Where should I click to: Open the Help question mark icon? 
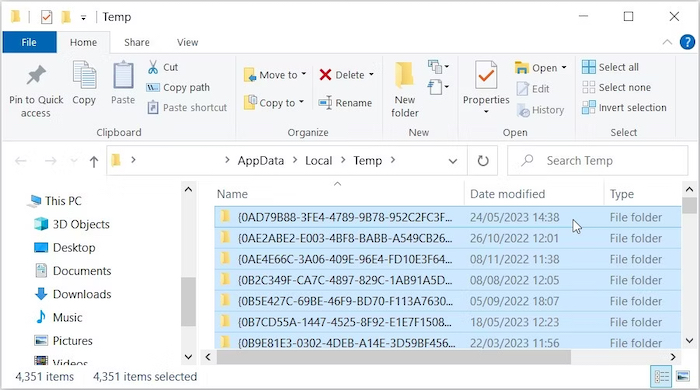(687, 42)
